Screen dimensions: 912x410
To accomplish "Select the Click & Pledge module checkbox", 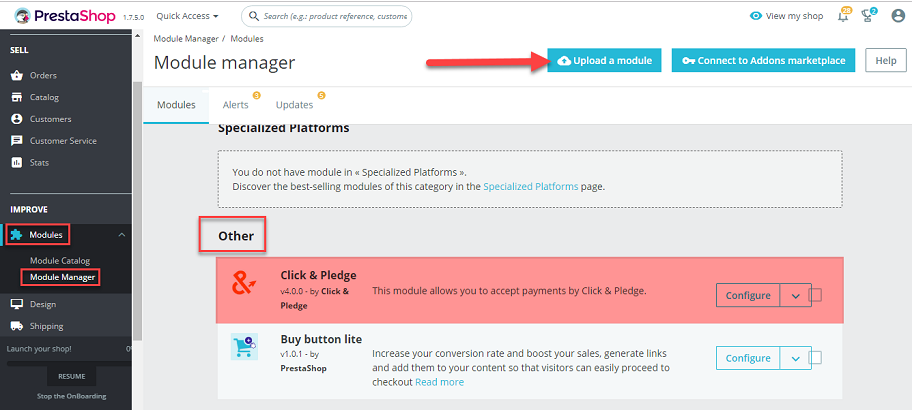I will (815, 295).
